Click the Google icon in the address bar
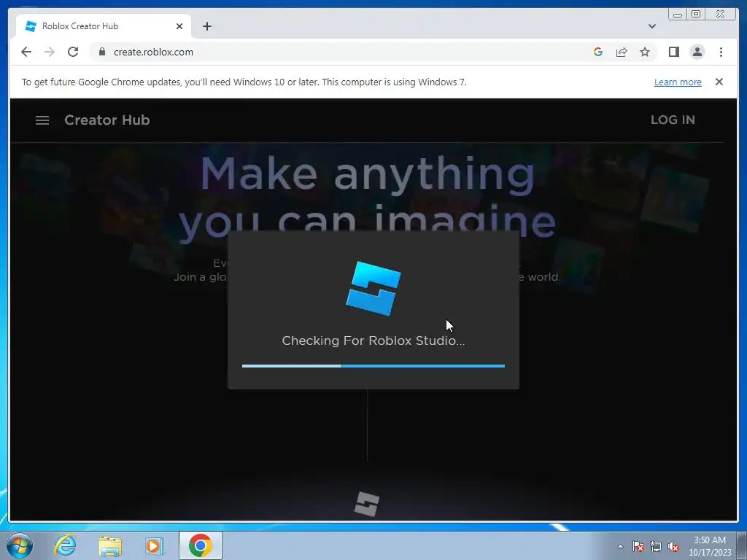The height and width of the screenshot is (560, 747). pyautogui.click(x=598, y=52)
